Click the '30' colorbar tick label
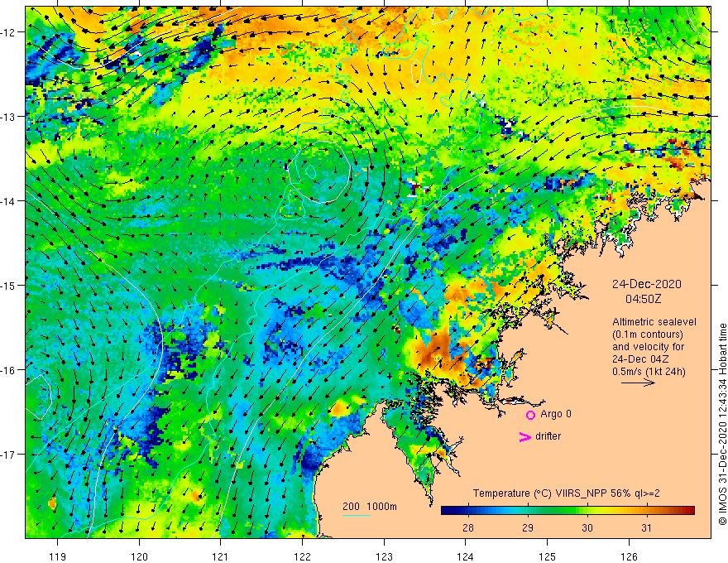 (x=587, y=527)
